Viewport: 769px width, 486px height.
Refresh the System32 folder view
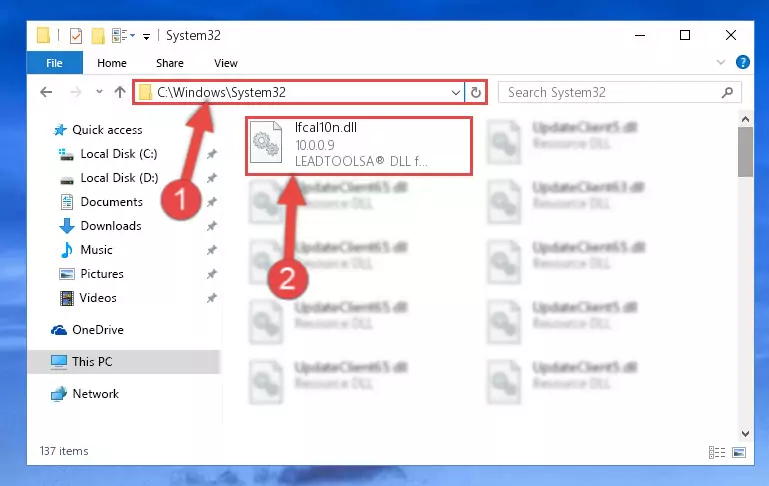pos(476,92)
